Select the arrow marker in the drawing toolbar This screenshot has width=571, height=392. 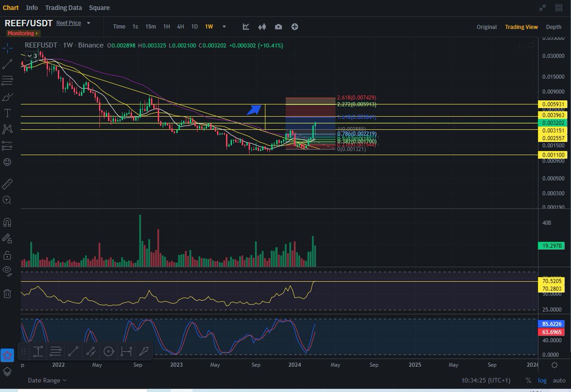[x=143, y=352]
